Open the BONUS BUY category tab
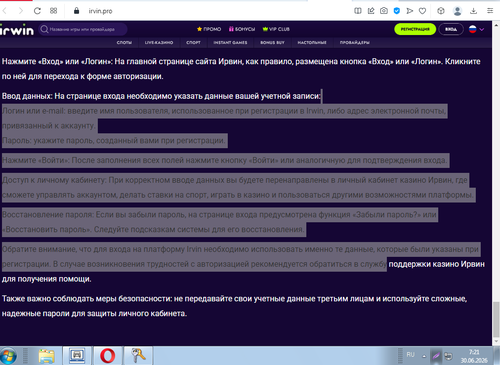 click(272, 42)
